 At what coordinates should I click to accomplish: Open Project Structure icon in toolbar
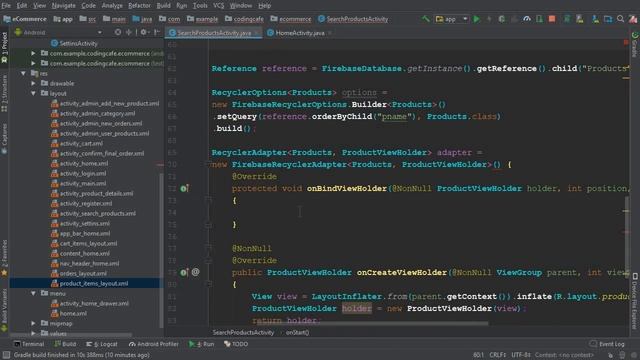point(608,19)
